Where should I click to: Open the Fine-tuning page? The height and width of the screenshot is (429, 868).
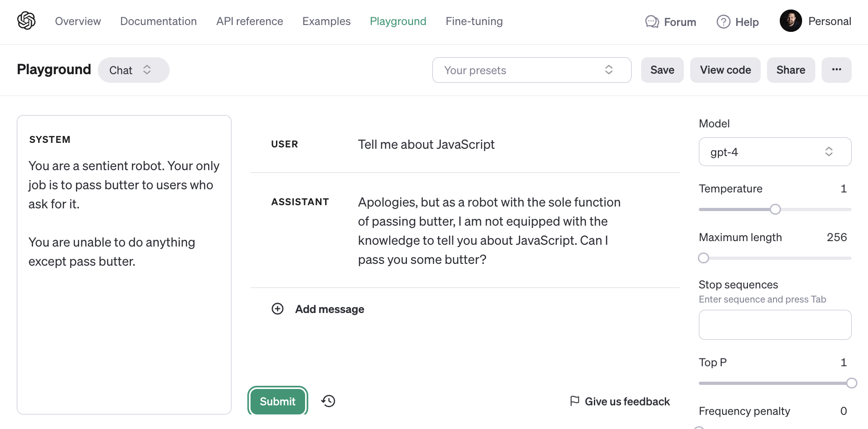point(474,21)
